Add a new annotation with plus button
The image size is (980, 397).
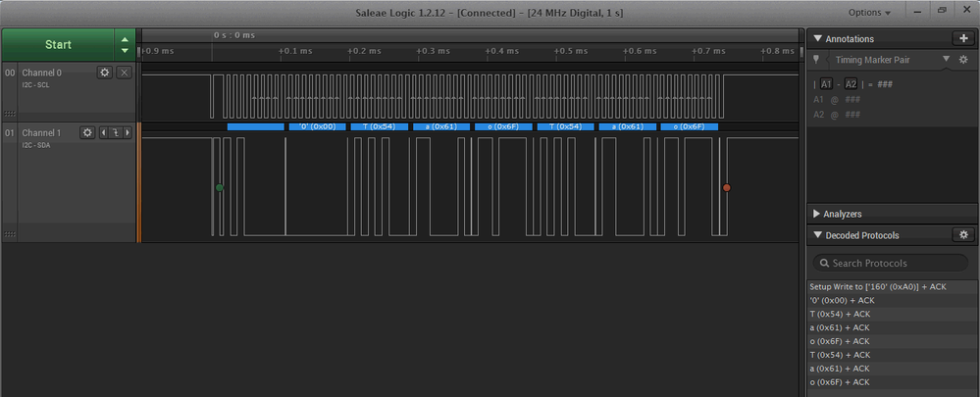click(x=963, y=38)
